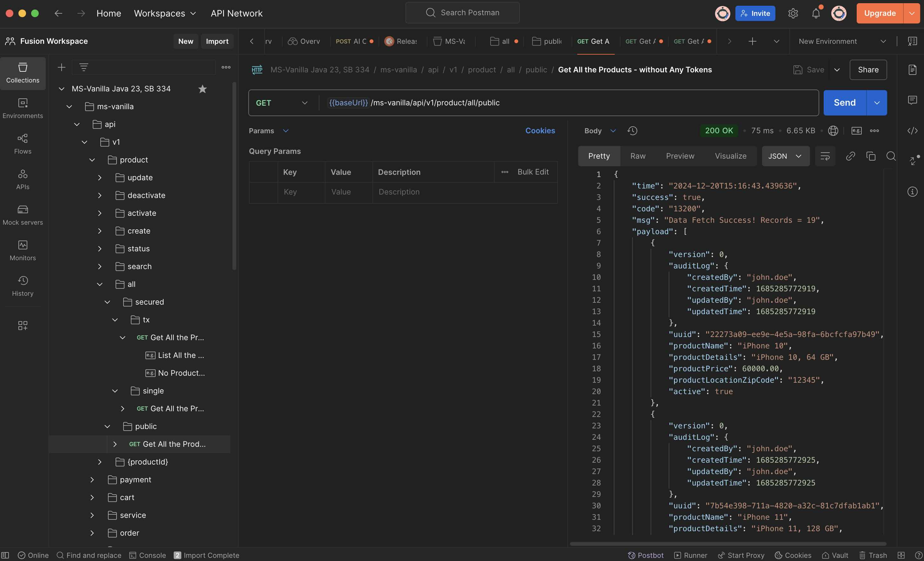Image resolution: width=924 pixels, height=561 pixels.
Task: Switch to the Visualize response tab
Action: pyautogui.click(x=730, y=156)
